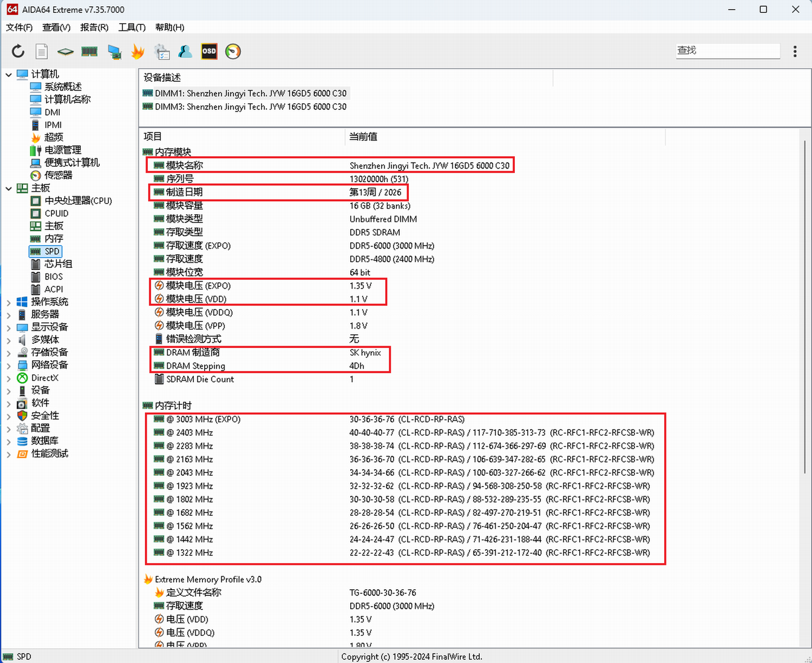Open the 帮助(H) menu

pyautogui.click(x=170, y=27)
